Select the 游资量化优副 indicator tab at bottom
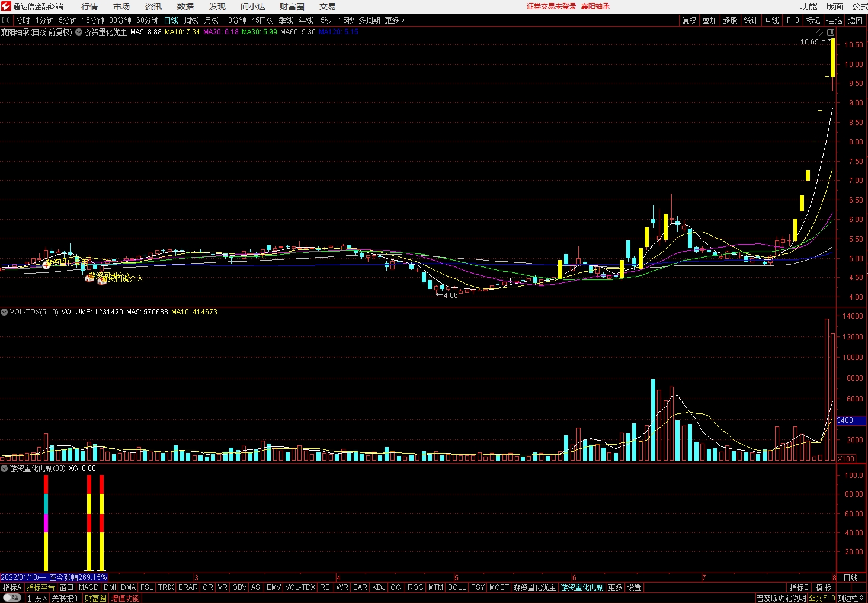868x604 pixels. (582, 587)
